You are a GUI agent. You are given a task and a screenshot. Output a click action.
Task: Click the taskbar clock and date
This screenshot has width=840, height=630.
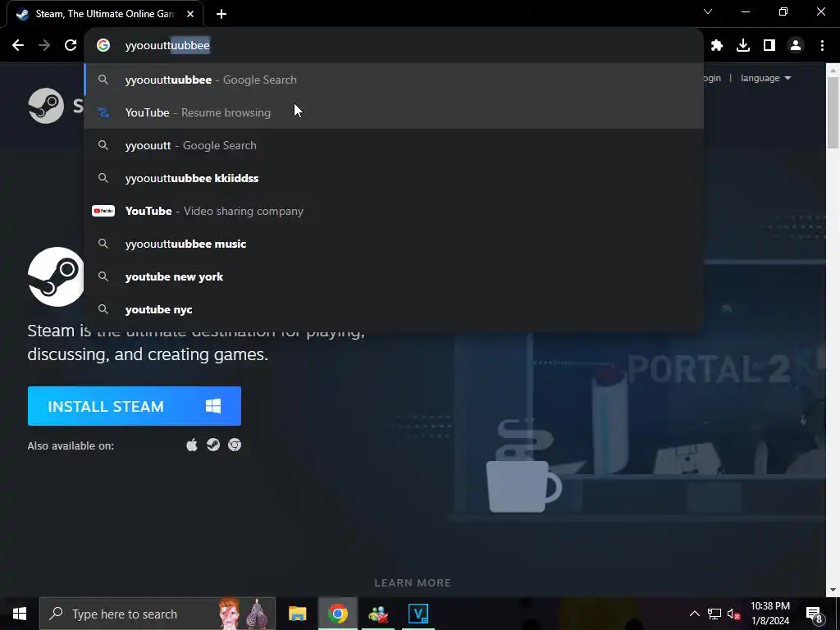770,614
